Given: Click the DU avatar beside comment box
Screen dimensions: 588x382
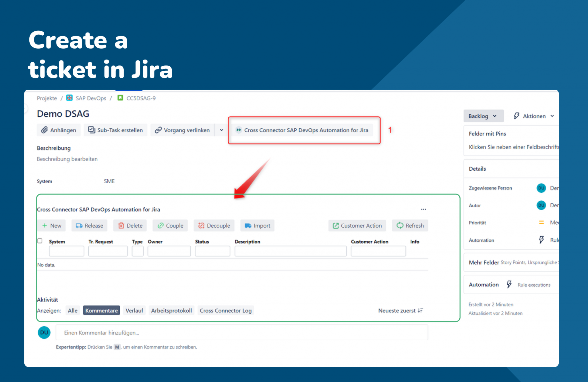Looking at the screenshot, I should [x=44, y=332].
